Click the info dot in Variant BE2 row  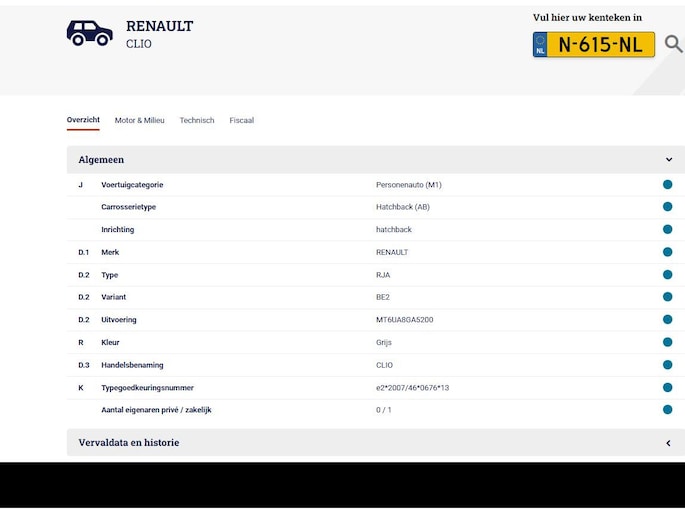tap(667, 297)
